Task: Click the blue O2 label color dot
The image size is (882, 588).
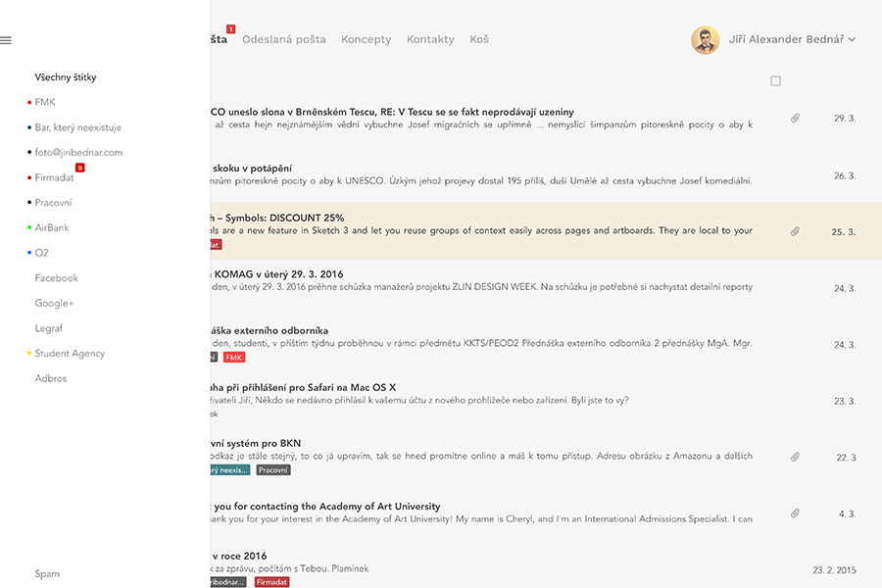Action: 29,253
